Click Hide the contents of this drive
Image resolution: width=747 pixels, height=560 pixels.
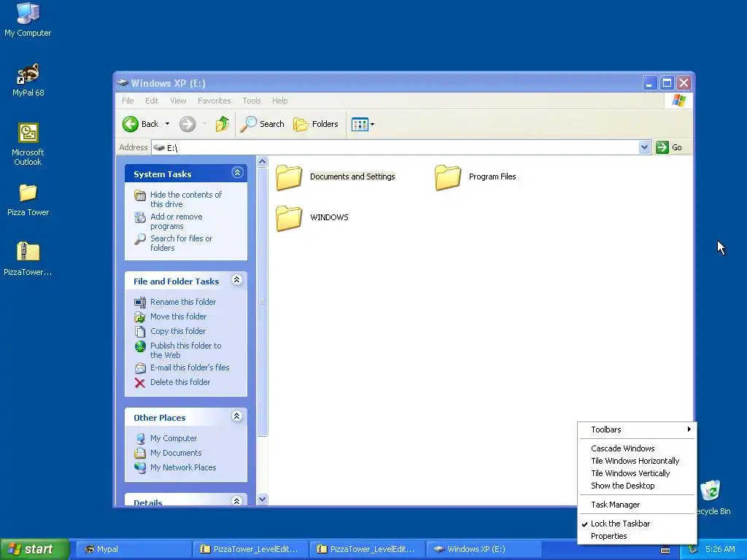pos(186,200)
